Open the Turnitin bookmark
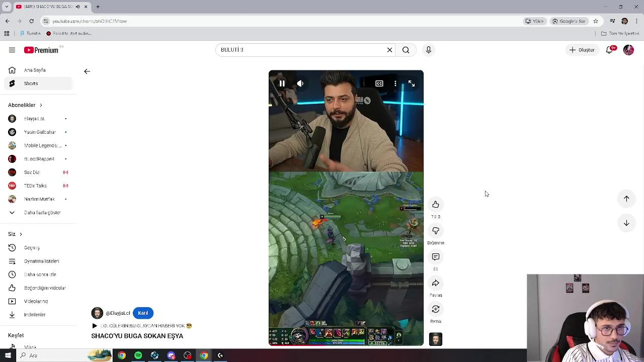 point(30,34)
